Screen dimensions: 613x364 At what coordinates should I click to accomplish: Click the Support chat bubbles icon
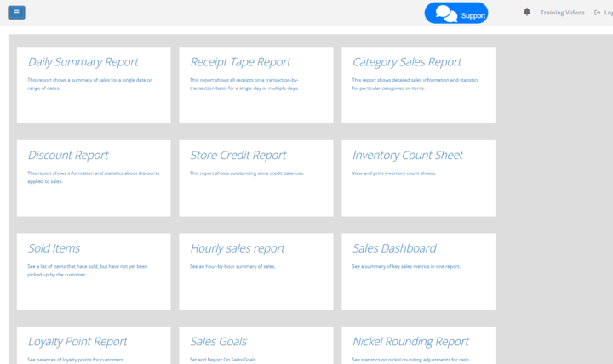click(446, 13)
